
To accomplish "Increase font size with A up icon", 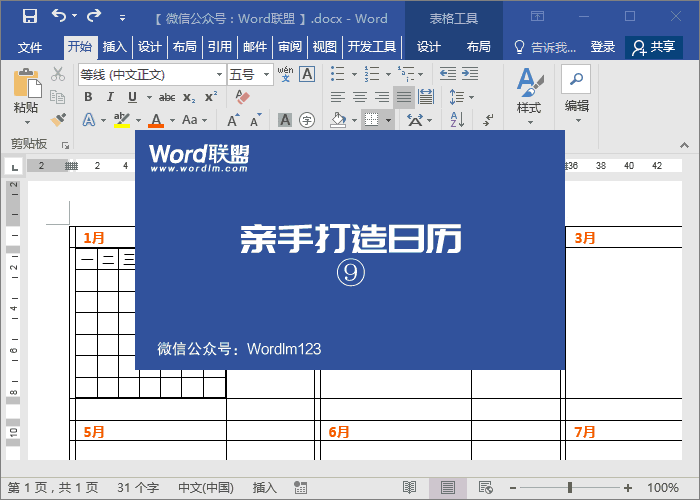I will pos(233,120).
